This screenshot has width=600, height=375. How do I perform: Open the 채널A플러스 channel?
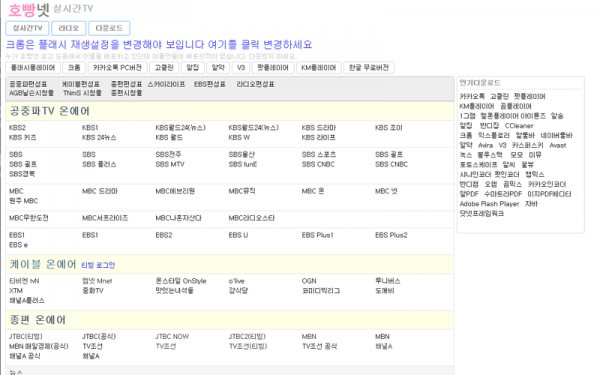[27, 300]
